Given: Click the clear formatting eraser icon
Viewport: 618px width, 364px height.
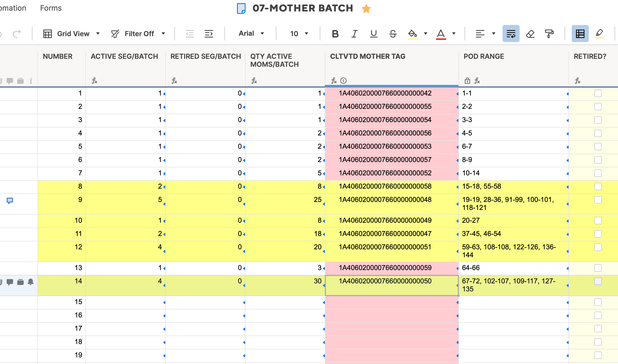Looking at the screenshot, I should (x=530, y=34).
